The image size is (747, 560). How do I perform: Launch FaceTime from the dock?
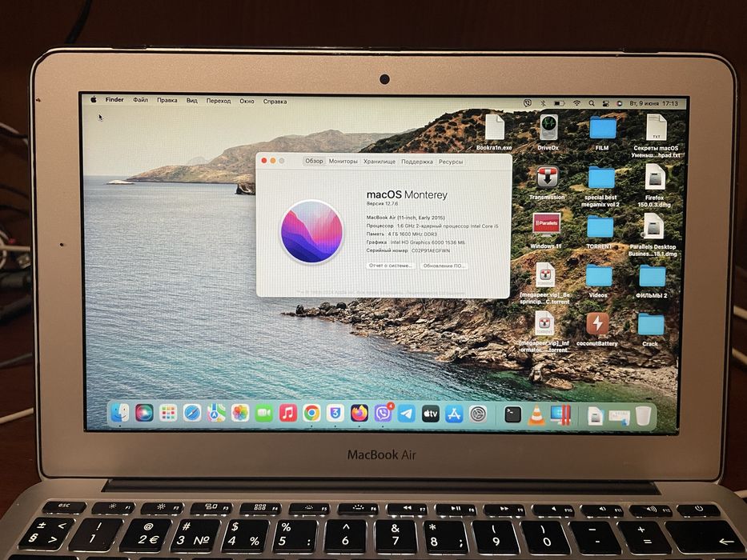[x=264, y=413]
